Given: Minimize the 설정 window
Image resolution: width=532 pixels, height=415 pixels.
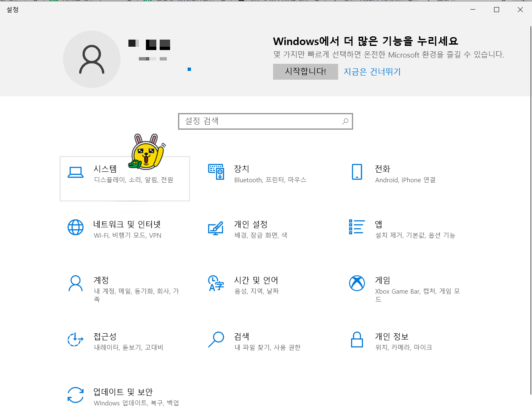Looking at the screenshot, I should click(x=473, y=10).
